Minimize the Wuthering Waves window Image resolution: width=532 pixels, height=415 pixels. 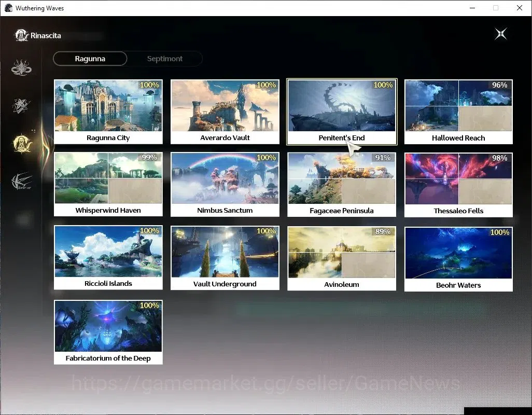(x=472, y=8)
